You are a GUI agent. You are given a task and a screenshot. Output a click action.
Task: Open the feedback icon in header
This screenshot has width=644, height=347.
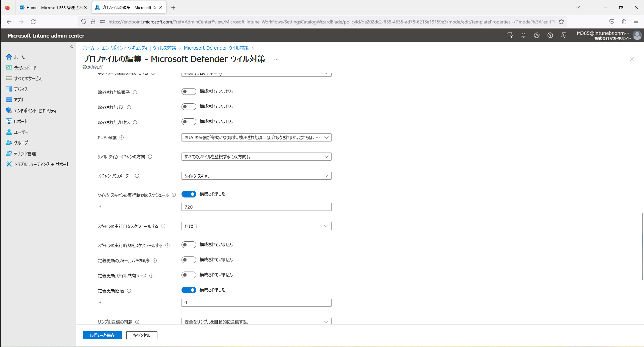564,35
